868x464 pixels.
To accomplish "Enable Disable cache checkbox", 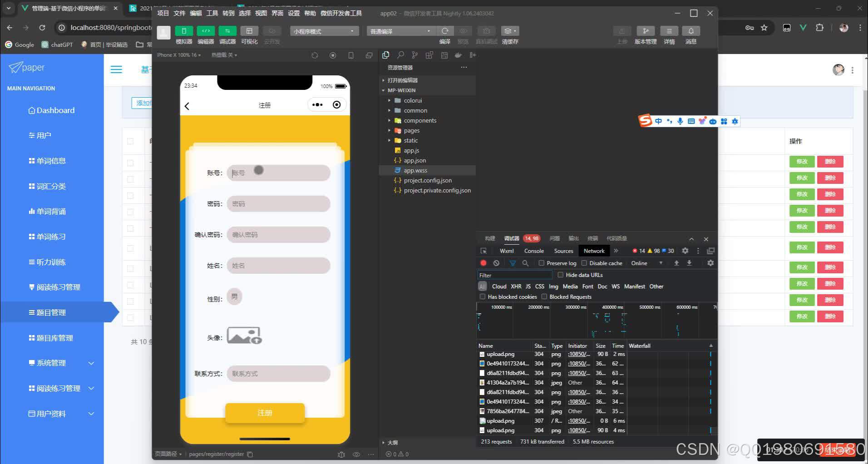I will click(x=584, y=263).
